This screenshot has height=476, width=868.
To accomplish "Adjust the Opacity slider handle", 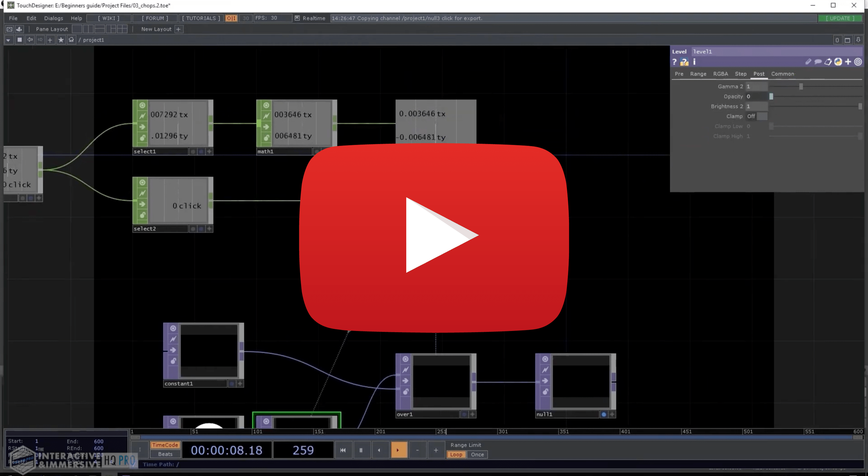I will pos(771,97).
